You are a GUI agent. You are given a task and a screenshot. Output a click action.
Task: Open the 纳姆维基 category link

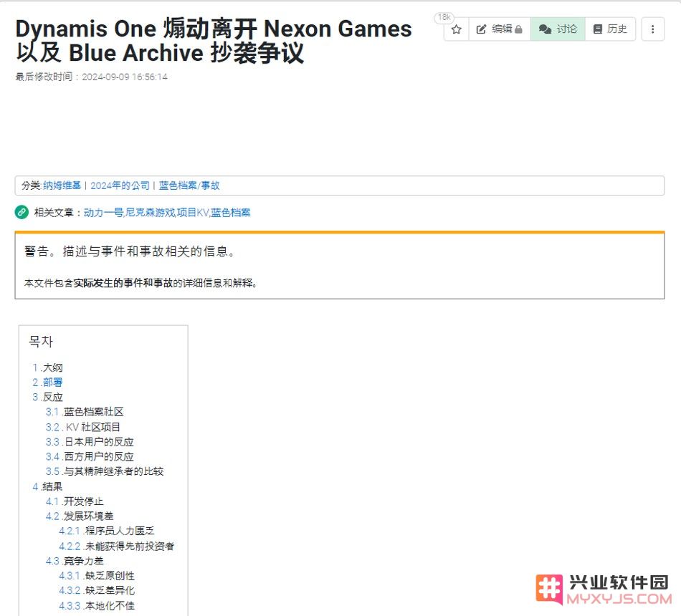point(62,186)
